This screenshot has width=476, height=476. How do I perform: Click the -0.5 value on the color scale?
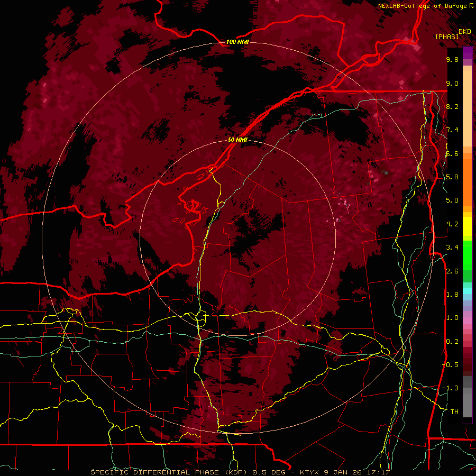(451, 365)
